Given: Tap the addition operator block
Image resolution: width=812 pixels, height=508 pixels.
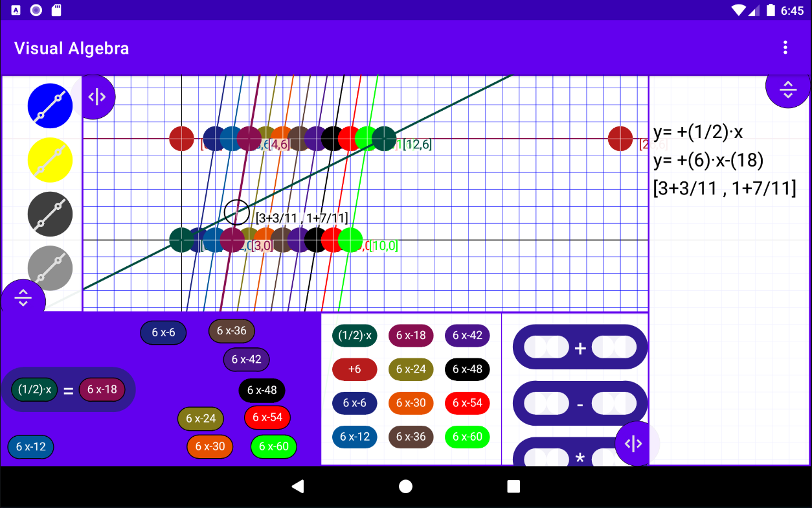Looking at the screenshot, I should (x=580, y=348).
